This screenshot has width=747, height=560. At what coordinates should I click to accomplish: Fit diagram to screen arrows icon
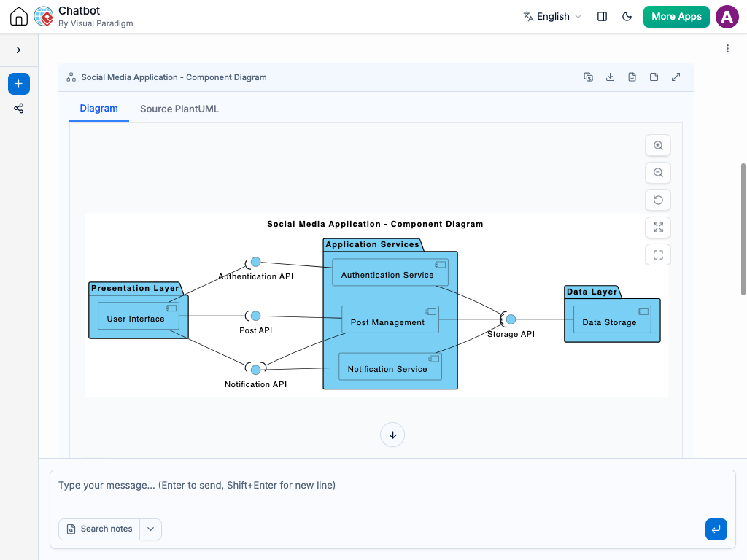658,227
